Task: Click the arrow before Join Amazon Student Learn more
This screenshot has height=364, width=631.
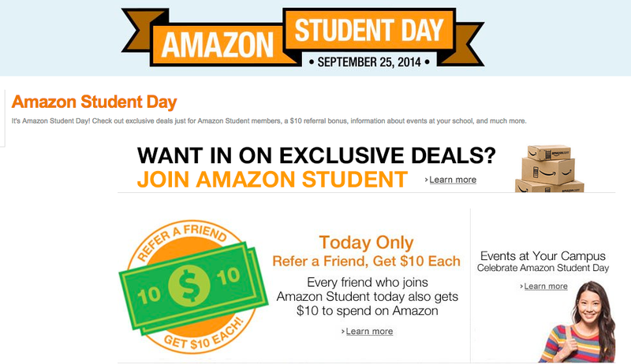Action: (x=426, y=180)
